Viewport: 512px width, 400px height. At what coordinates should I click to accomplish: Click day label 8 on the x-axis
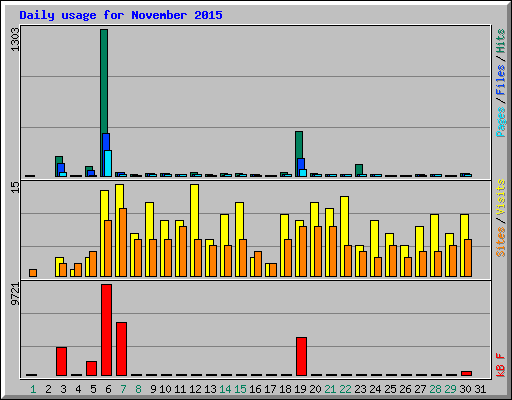[x=138, y=389]
